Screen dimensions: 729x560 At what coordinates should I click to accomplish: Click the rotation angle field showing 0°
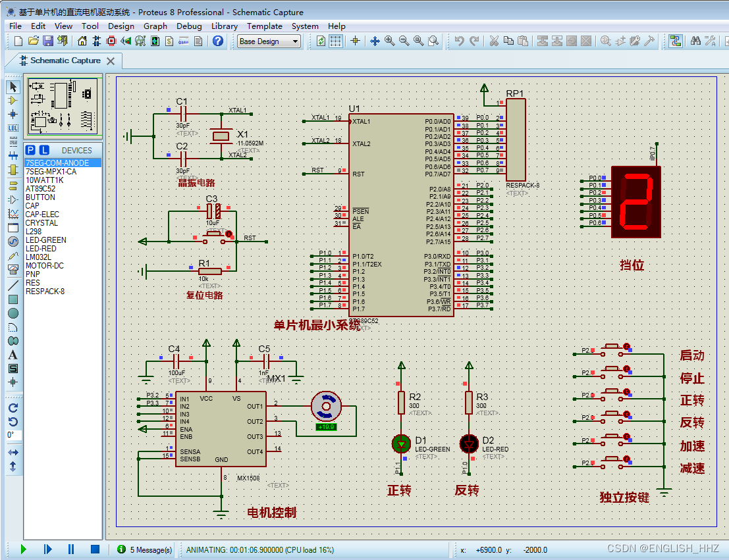pyautogui.click(x=13, y=435)
